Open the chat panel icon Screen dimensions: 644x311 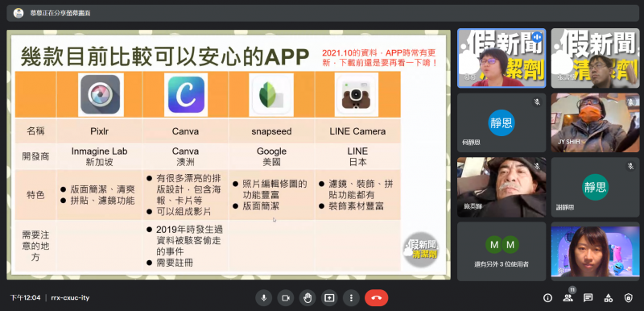tap(588, 298)
